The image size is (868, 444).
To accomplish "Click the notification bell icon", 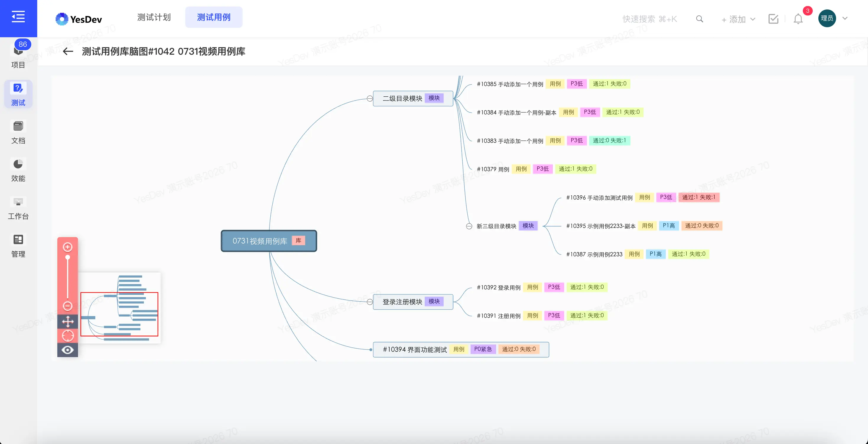I will coord(798,19).
